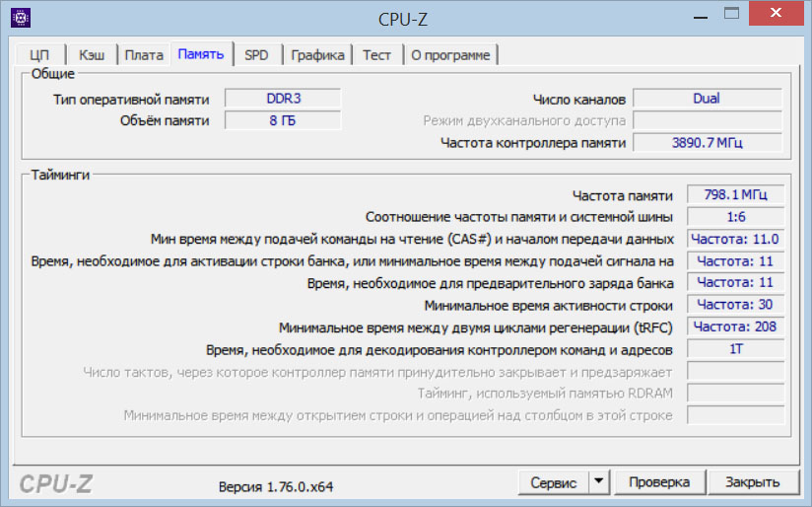812x507 pixels.
Task: Click the Проверка button
Action: [x=659, y=482]
